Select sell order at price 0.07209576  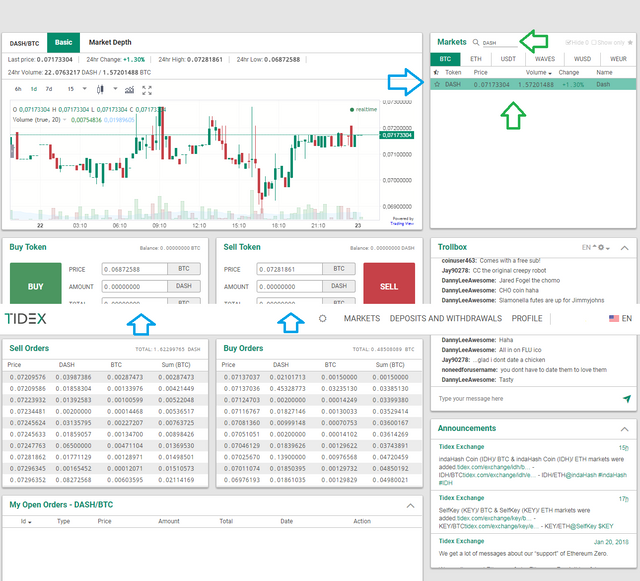point(105,377)
